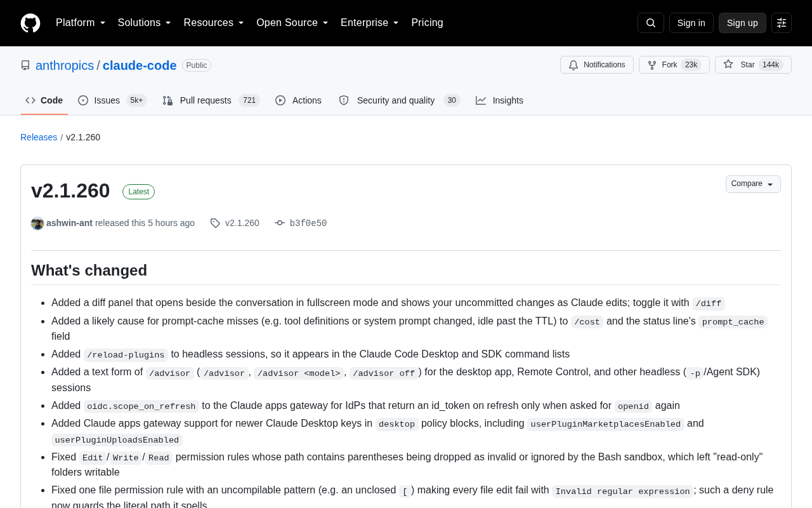Image resolution: width=812 pixels, height=508 pixels.
Task: Click the /reload-plugins code snippet
Action: pyautogui.click(x=126, y=354)
